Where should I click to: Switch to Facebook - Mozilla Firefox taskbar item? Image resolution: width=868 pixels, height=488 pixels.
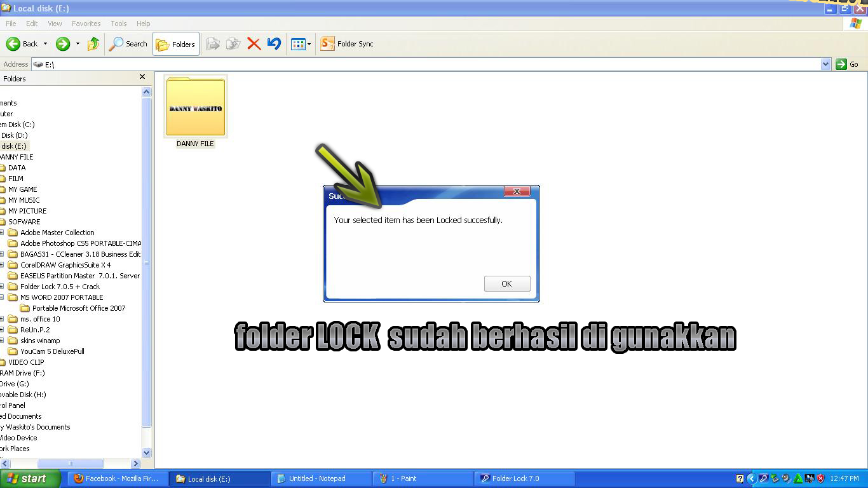(118, 478)
